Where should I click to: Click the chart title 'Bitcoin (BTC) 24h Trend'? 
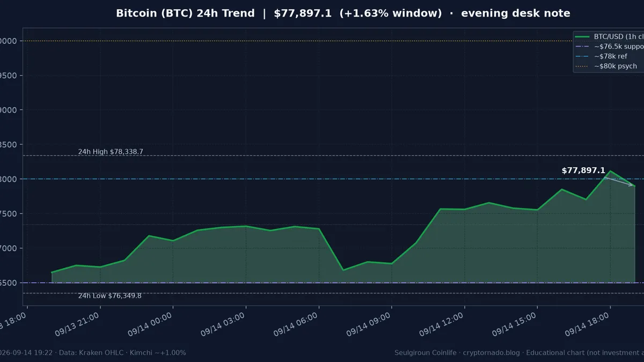[x=185, y=13]
